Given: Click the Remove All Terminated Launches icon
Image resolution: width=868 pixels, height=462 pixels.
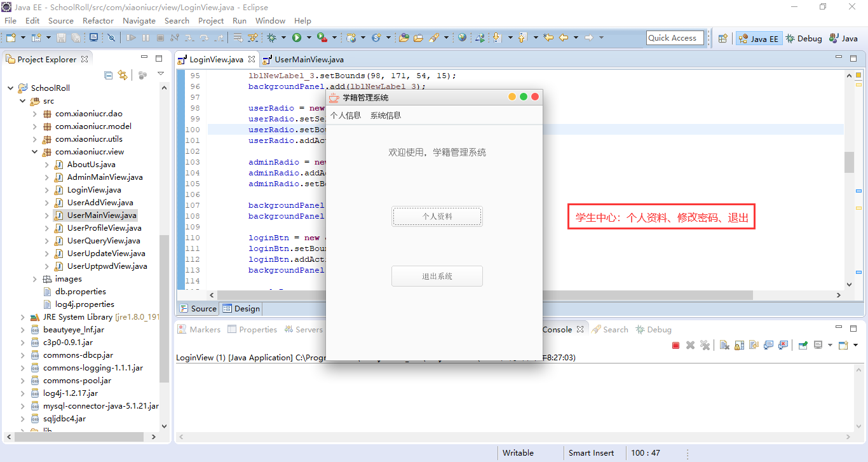Looking at the screenshot, I should coord(705,345).
